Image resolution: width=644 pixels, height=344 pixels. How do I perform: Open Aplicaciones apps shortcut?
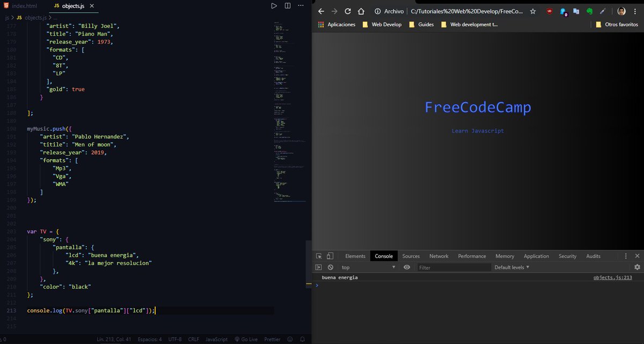pyautogui.click(x=336, y=24)
